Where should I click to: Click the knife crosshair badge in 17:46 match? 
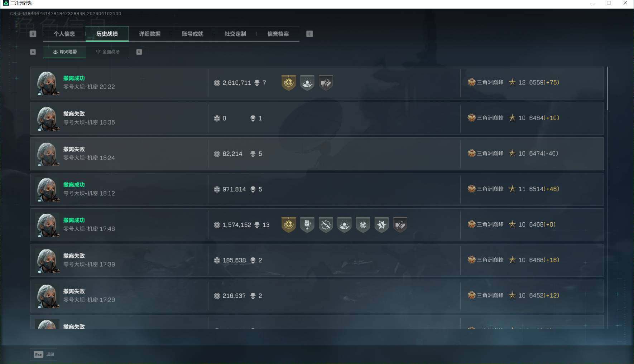click(326, 225)
